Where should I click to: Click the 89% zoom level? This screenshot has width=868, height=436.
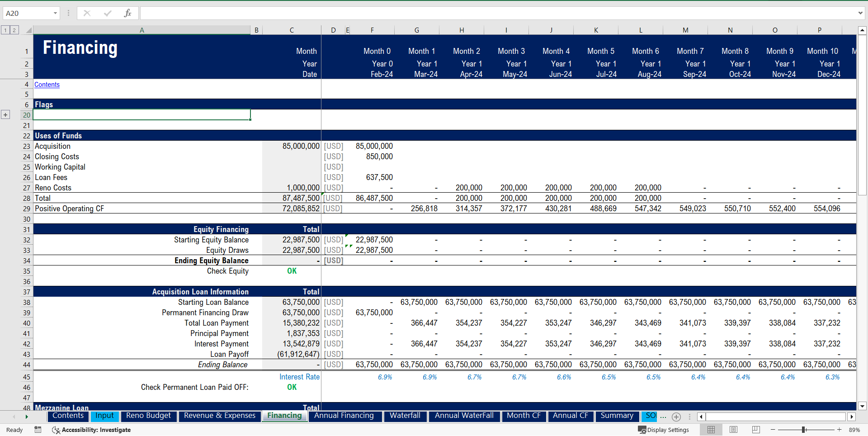(854, 430)
